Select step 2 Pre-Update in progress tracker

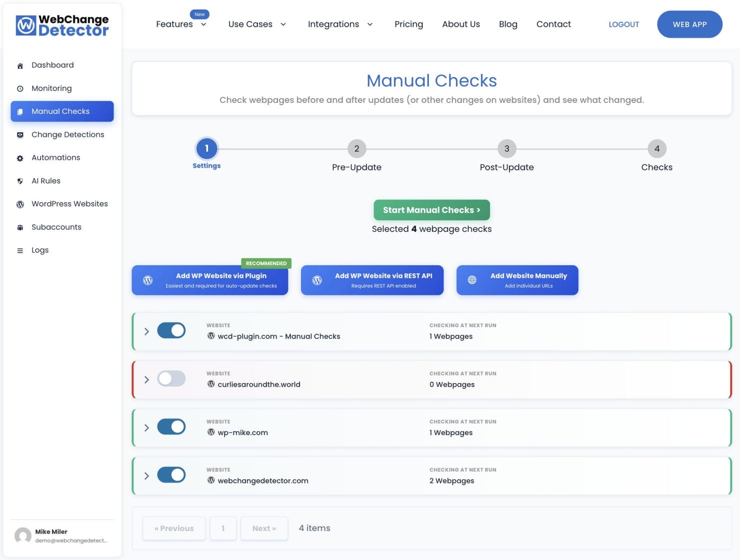(356, 149)
